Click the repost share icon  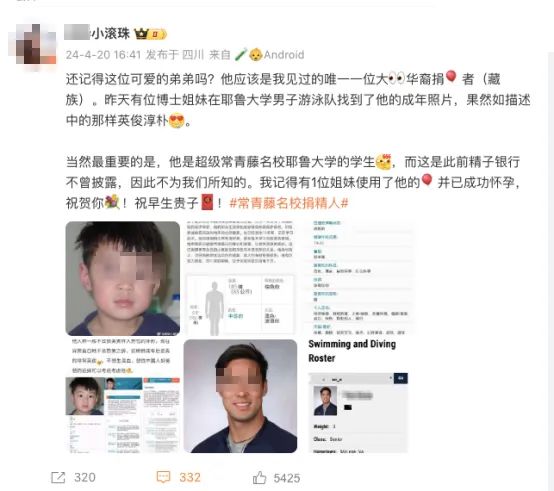click(58, 478)
